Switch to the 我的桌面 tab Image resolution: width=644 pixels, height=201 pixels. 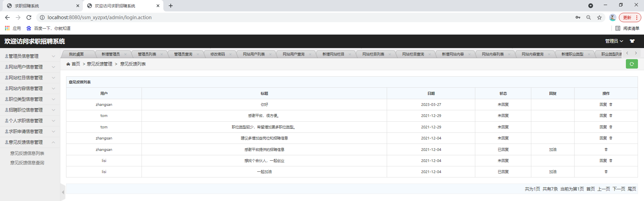76,54
